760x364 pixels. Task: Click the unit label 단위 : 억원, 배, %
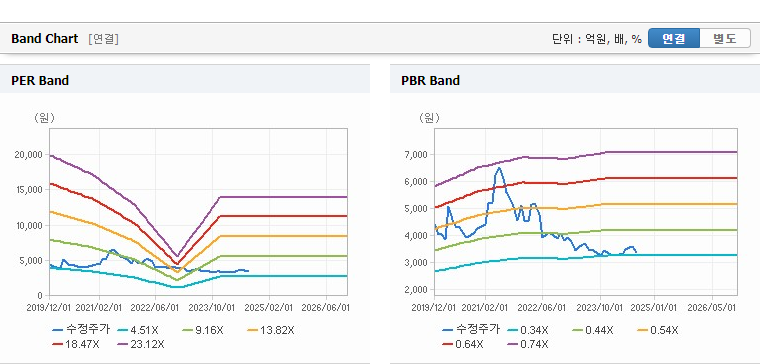(x=597, y=39)
